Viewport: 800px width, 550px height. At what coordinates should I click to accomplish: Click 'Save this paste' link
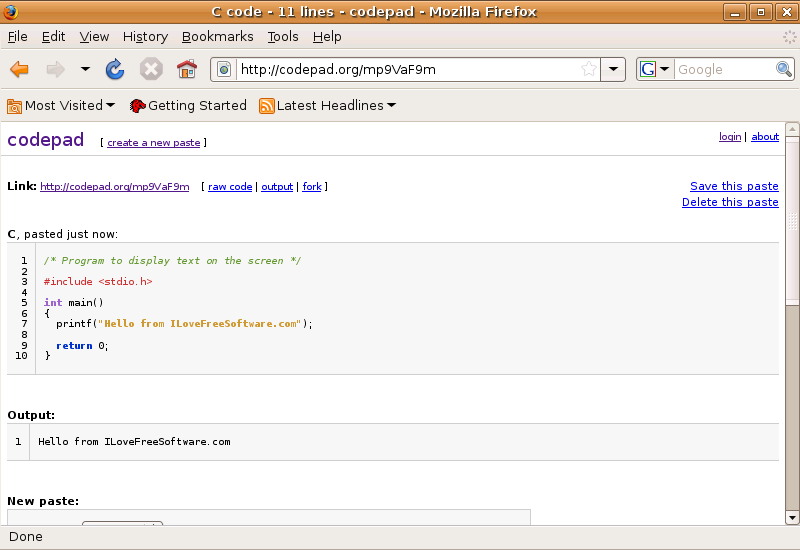point(734,186)
